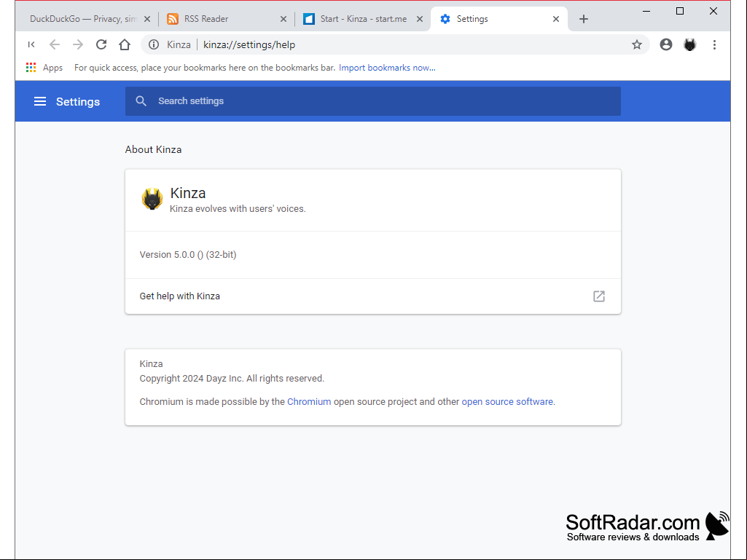Image resolution: width=747 pixels, height=560 pixels.
Task: Go back to previous page
Action: [x=55, y=44]
